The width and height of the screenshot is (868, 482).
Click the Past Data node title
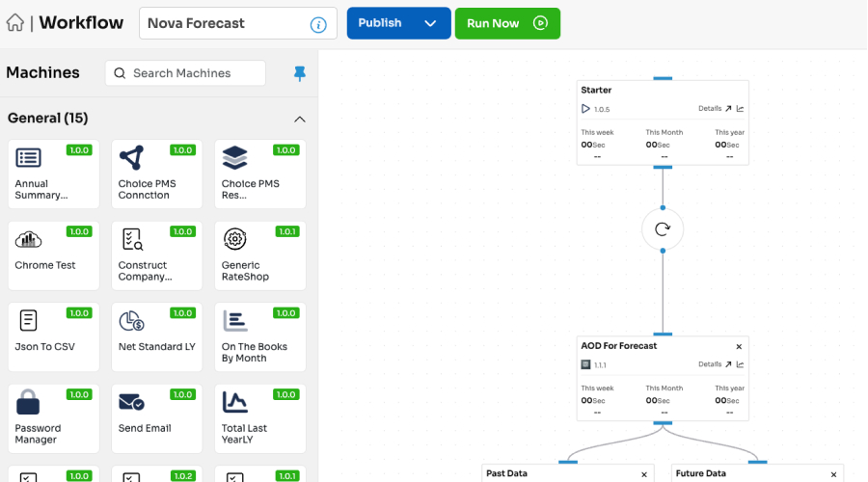coord(506,473)
